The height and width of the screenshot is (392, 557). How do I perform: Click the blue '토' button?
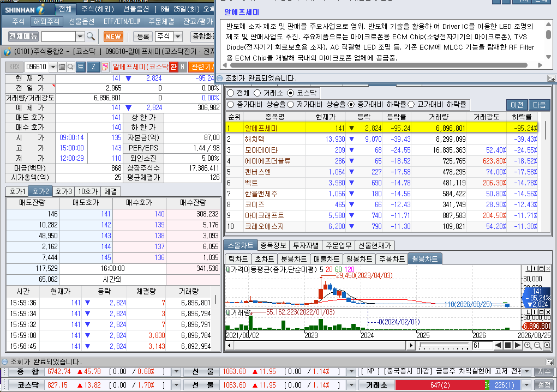[81, 67]
